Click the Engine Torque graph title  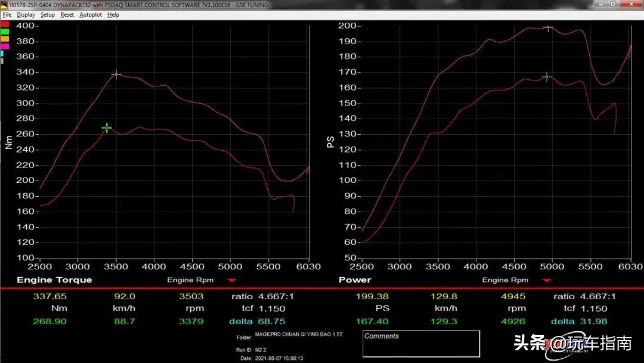coord(54,280)
